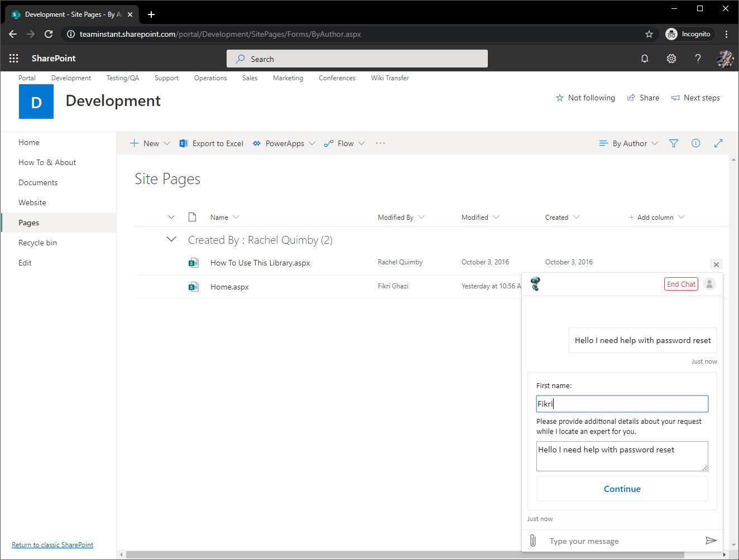The image size is (739, 560).
Task: Select Documents in the left navigation
Action: coord(38,182)
